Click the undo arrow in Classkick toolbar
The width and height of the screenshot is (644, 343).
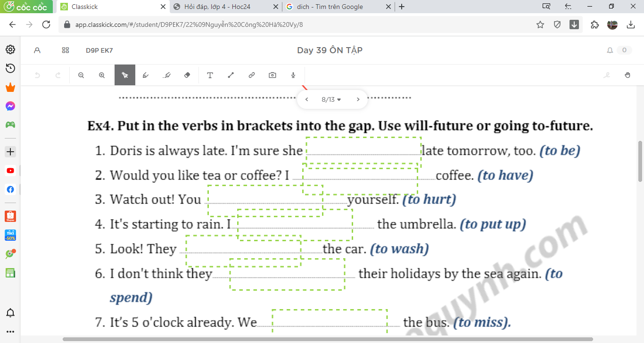(37, 75)
